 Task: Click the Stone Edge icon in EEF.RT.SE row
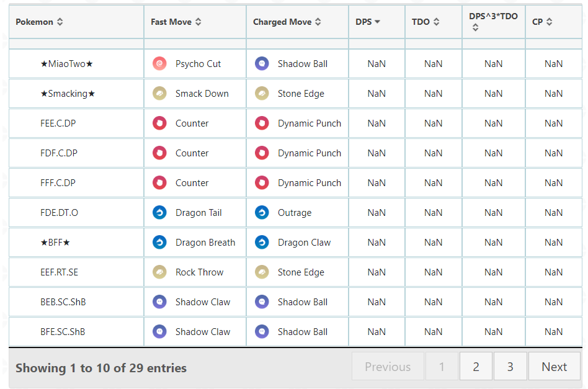[262, 272]
